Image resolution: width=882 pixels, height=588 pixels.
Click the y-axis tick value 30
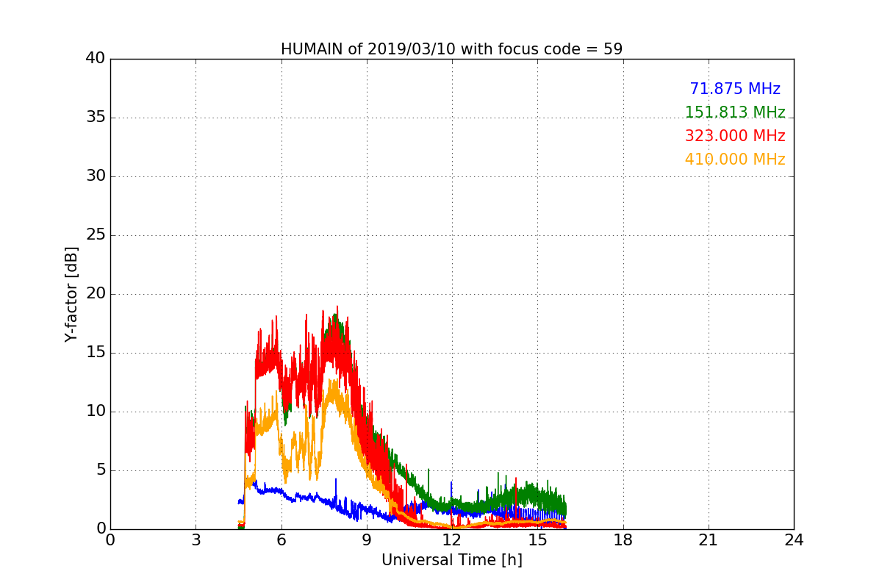point(96,176)
